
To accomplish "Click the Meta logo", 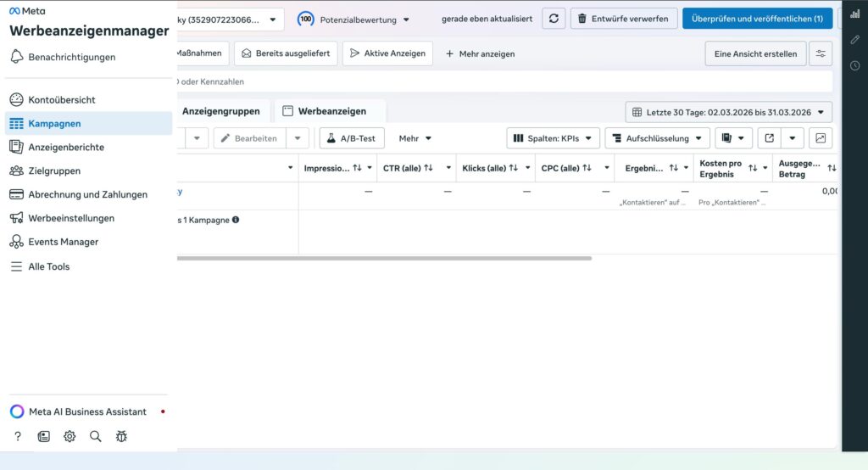I will click(27, 11).
